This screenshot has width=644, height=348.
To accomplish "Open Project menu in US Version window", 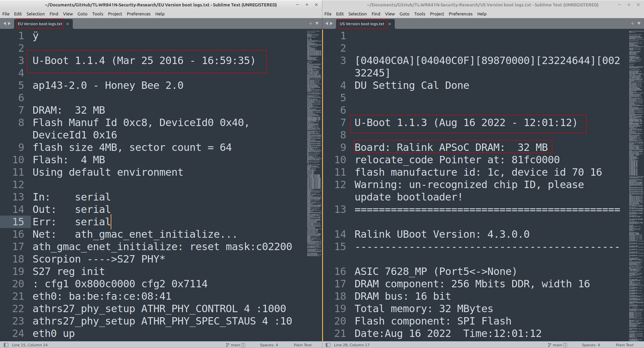I will click(x=437, y=14).
